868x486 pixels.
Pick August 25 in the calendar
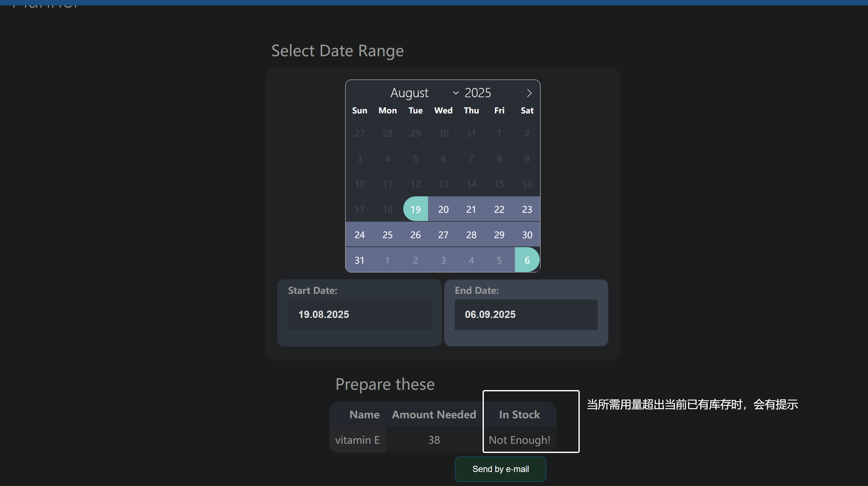(388, 234)
